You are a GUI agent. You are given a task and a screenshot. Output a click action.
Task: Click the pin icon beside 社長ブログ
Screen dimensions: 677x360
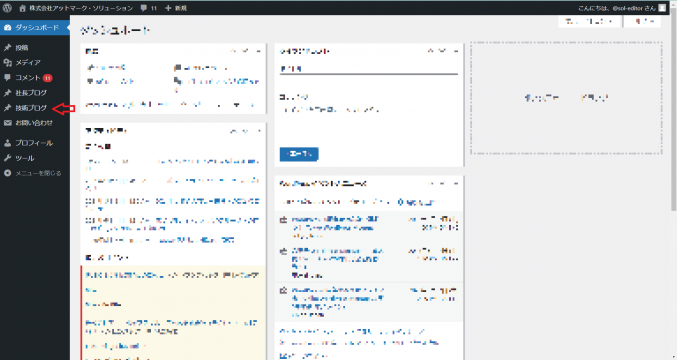[x=7, y=93]
